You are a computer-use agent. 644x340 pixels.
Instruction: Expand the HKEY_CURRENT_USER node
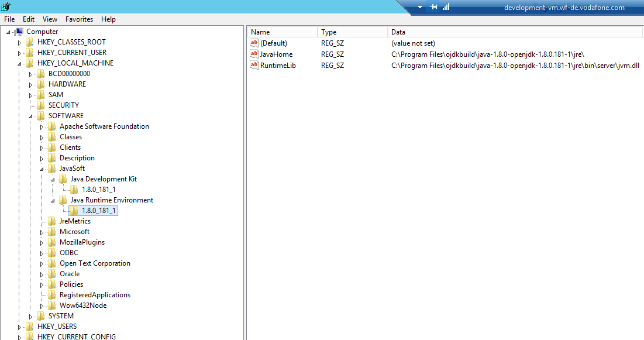pyautogui.click(x=19, y=53)
